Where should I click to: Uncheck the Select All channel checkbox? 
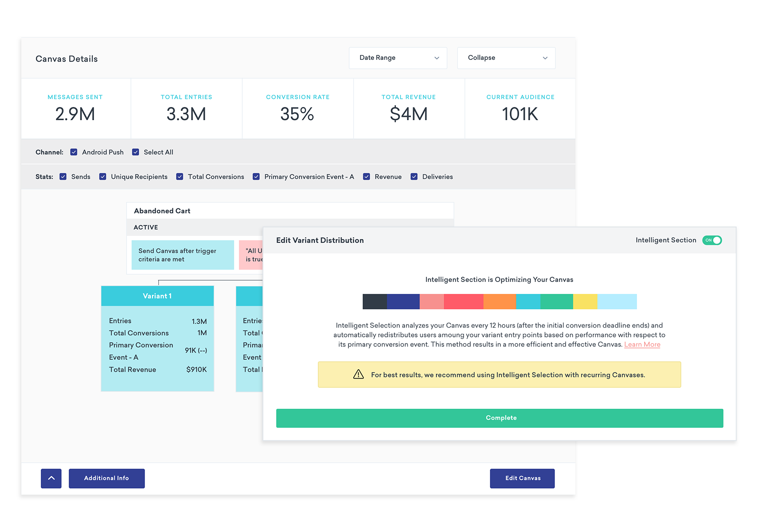136,152
